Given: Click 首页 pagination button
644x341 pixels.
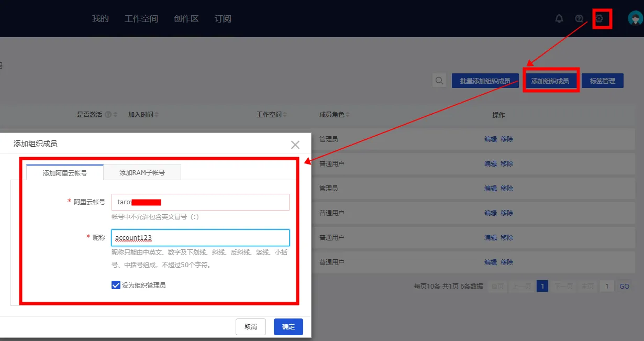Looking at the screenshot, I should pyautogui.click(x=497, y=287).
